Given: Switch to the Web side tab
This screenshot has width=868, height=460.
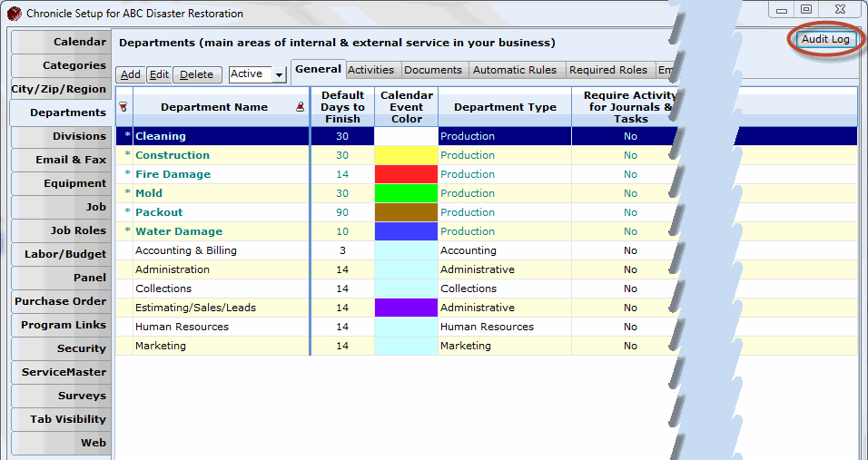Looking at the screenshot, I should (61, 443).
